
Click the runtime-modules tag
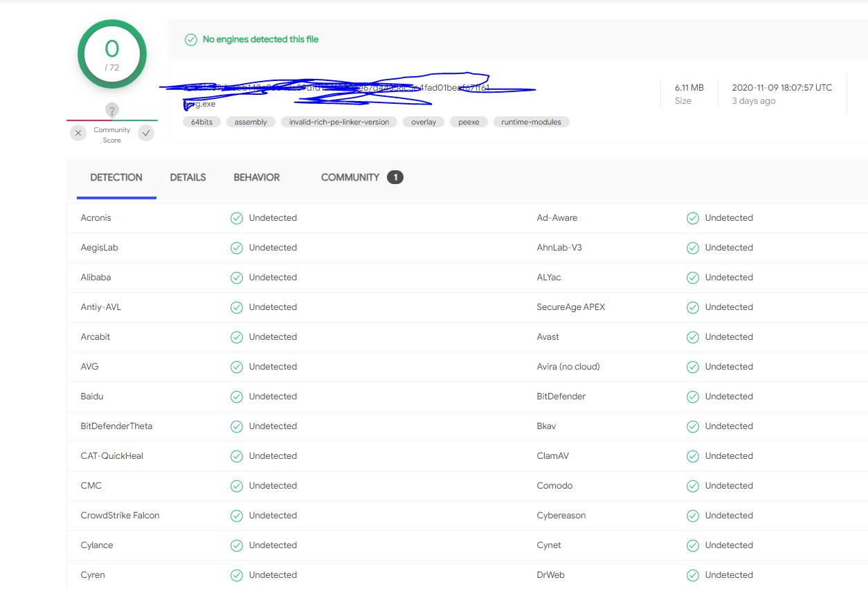[x=532, y=122]
